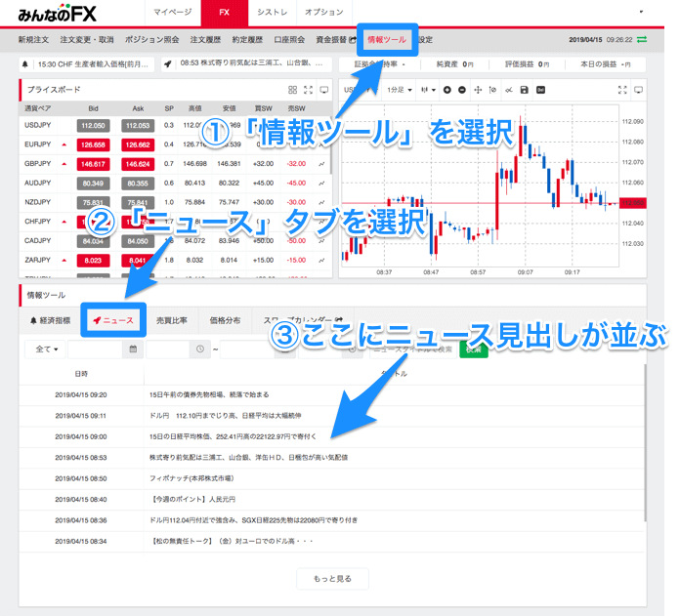The height and width of the screenshot is (616, 680).
Task: Click the みんなのFX logo
Action: click(57, 14)
